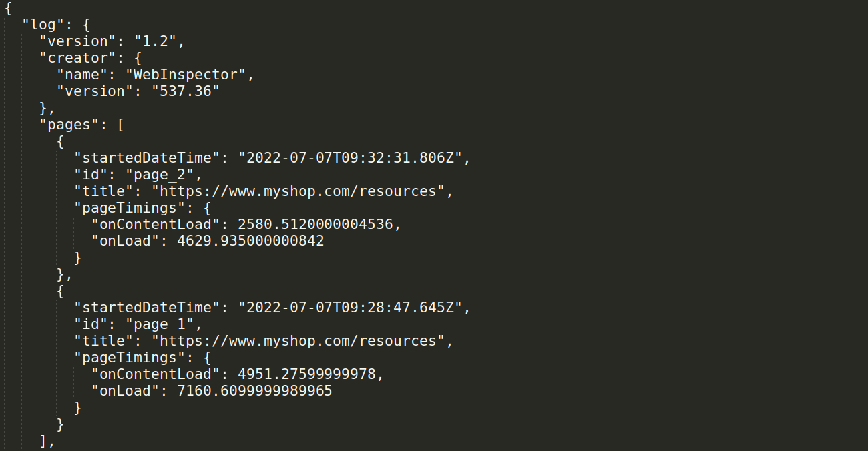Select the 4629.935000000842 onLoad number
Screen dimensions: 868x451
250,241
